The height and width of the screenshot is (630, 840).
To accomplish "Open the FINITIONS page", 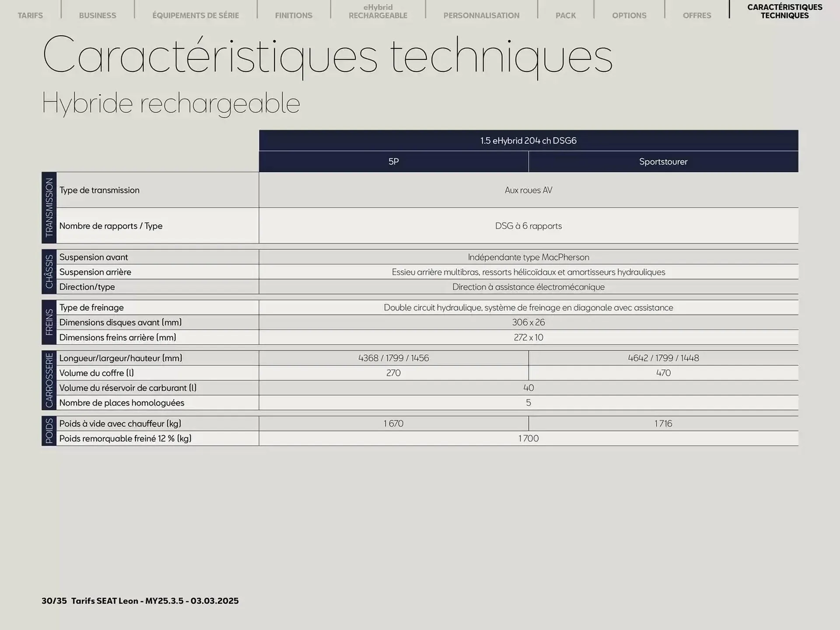I will (x=294, y=15).
